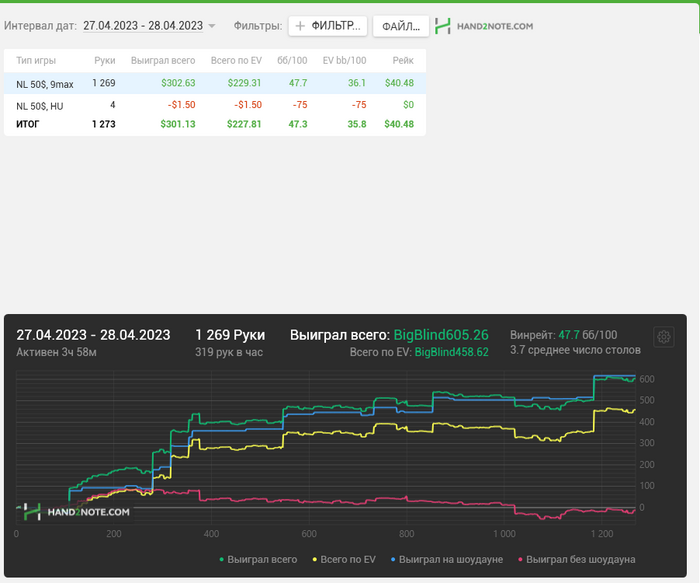Click the plus icon of the ФИЛЬТР button
This screenshot has width=700, height=583.
[x=300, y=26]
